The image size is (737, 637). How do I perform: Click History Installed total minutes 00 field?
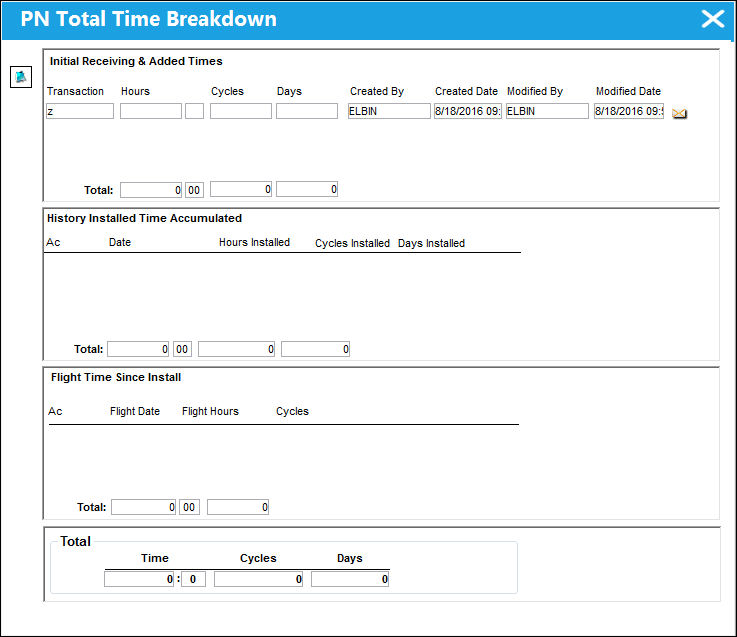tap(182, 349)
